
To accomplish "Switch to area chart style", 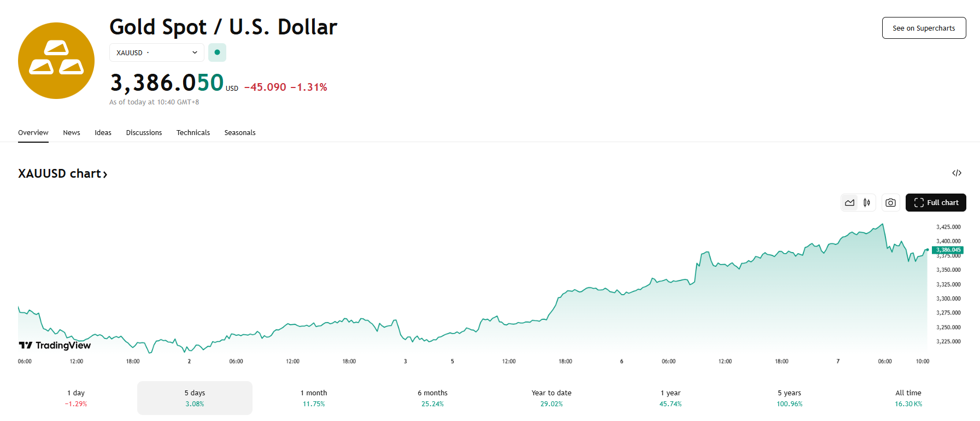I will [x=849, y=203].
